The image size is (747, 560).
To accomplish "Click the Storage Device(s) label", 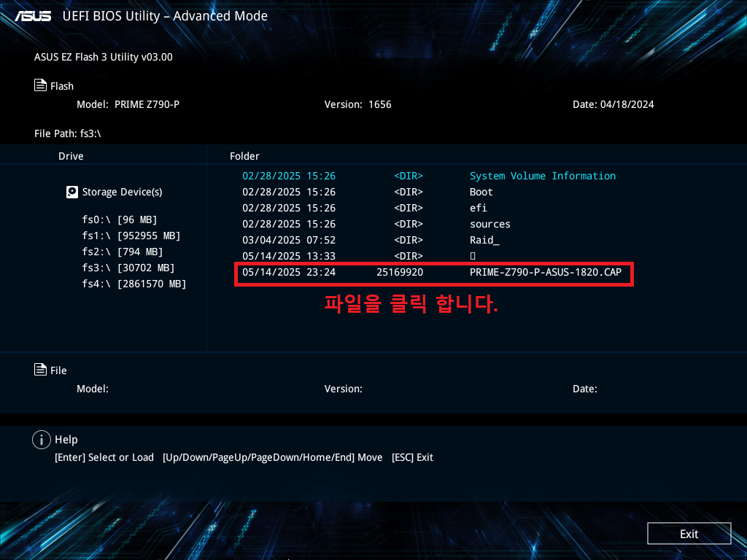I will coord(122,192).
